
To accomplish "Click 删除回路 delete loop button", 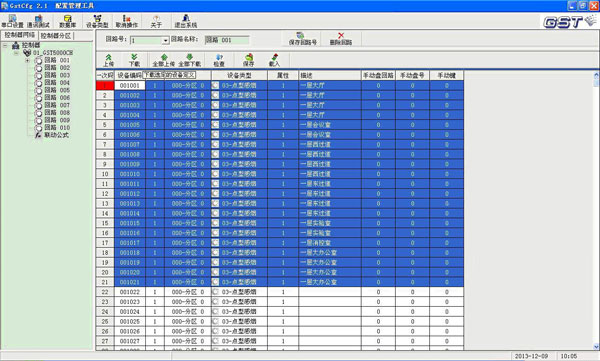I will pyautogui.click(x=341, y=39).
